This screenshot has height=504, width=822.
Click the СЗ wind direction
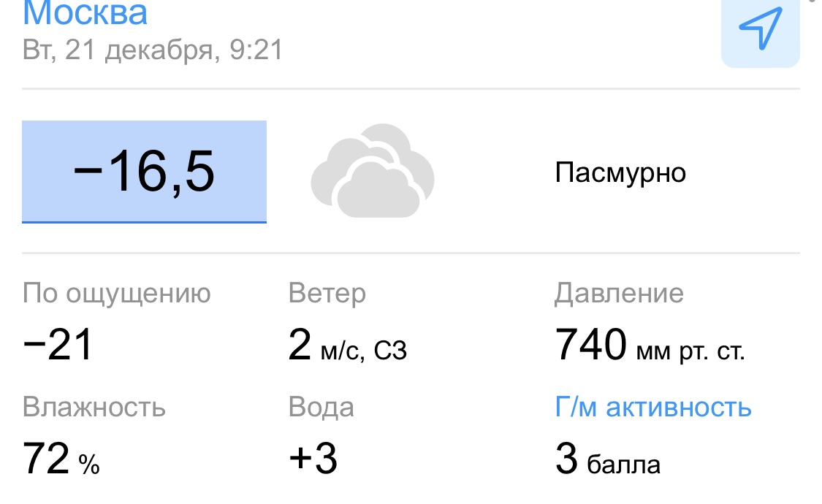click(390, 351)
